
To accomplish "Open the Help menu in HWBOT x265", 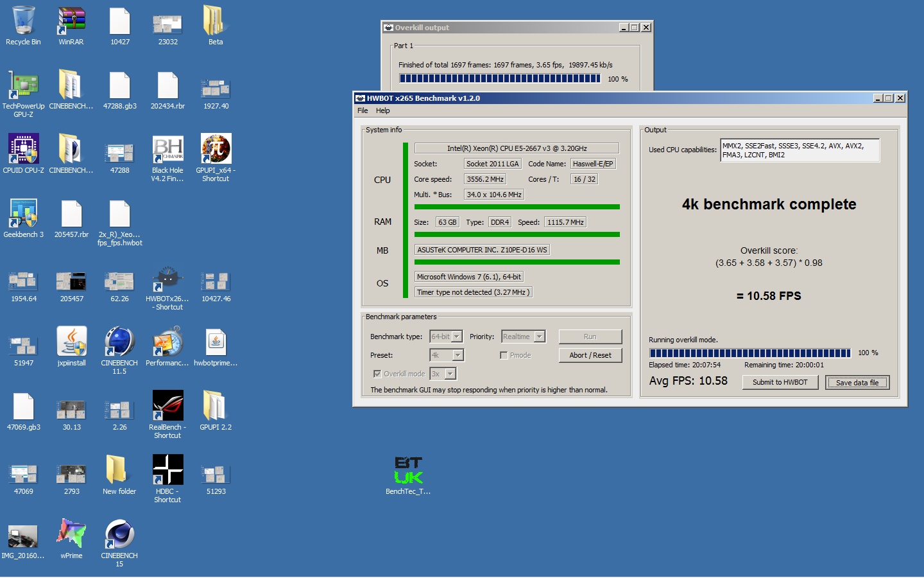I will tap(382, 110).
